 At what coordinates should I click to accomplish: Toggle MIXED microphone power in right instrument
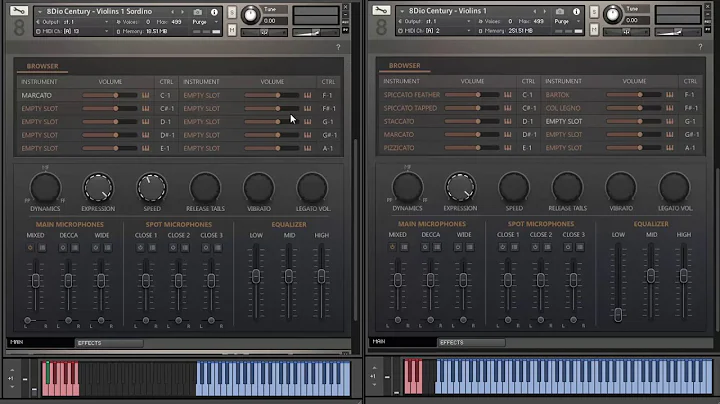[x=392, y=247]
